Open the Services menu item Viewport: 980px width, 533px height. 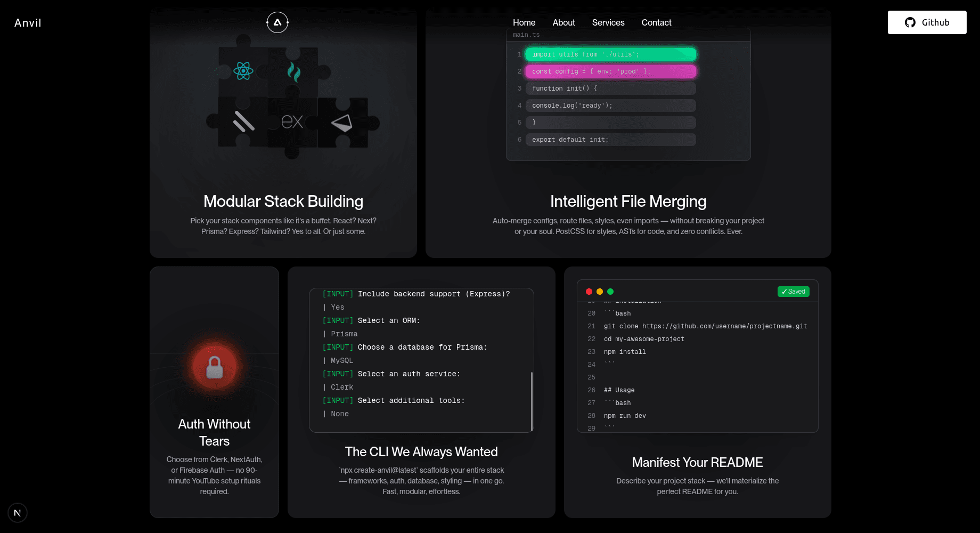point(608,22)
